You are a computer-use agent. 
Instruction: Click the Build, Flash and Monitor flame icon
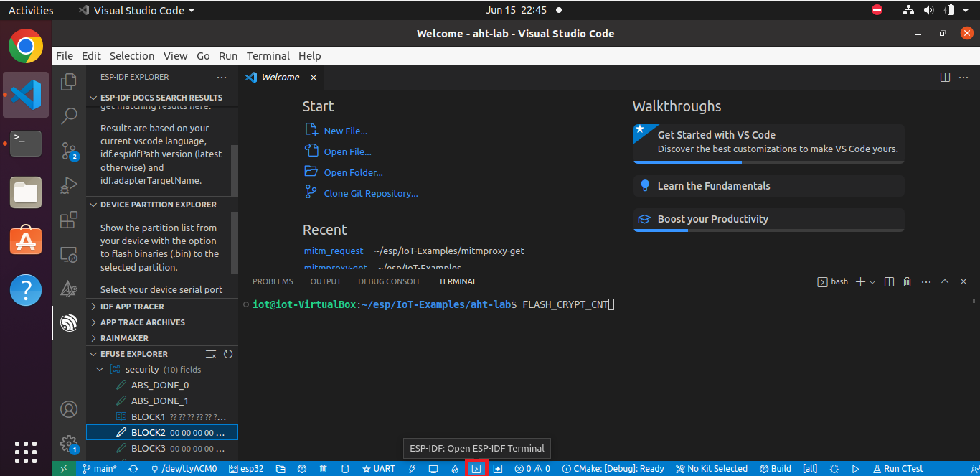coord(455,469)
